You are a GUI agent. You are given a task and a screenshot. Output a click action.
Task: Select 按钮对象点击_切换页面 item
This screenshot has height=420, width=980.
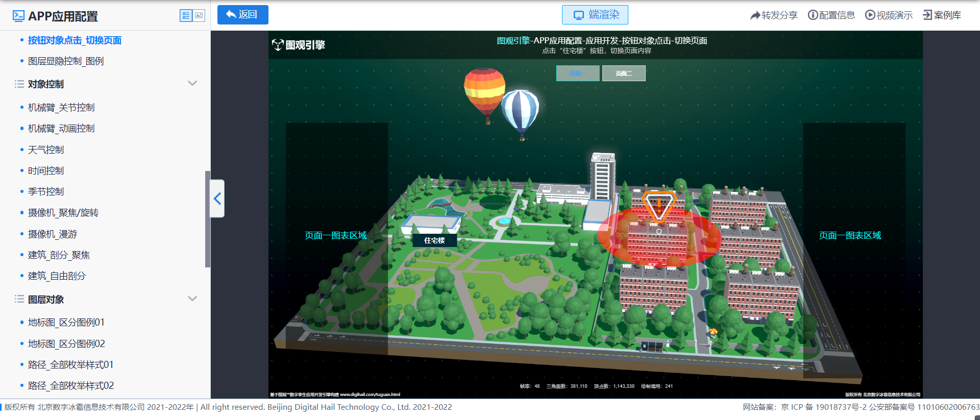click(75, 40)
